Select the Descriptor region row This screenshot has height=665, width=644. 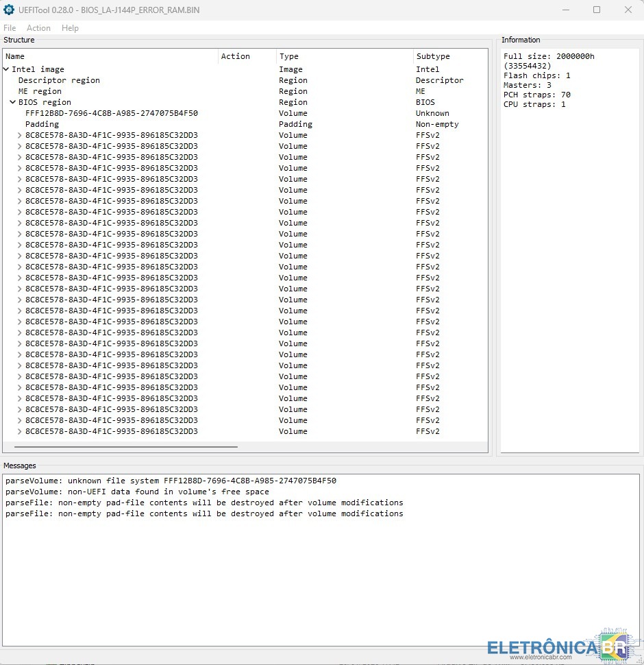(59, 80)
